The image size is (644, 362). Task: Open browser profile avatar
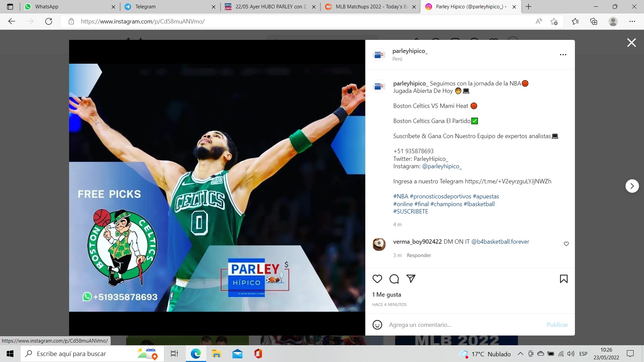[613, 21]
